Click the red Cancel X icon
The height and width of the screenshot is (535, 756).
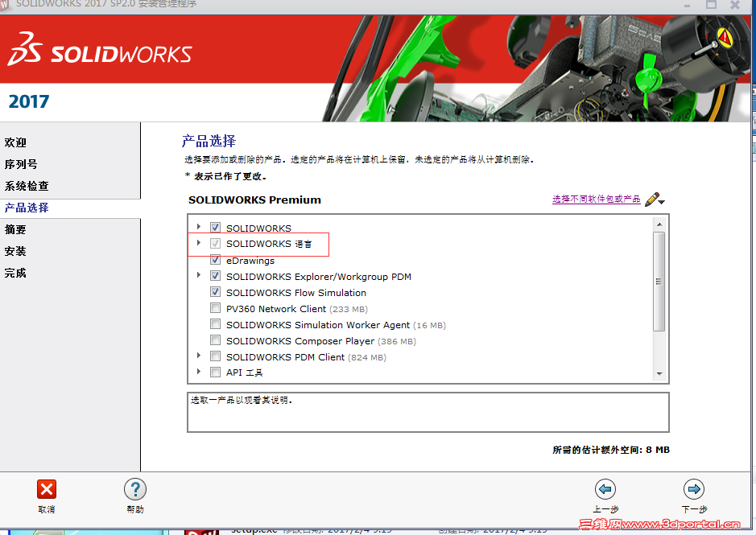[47, 489]
